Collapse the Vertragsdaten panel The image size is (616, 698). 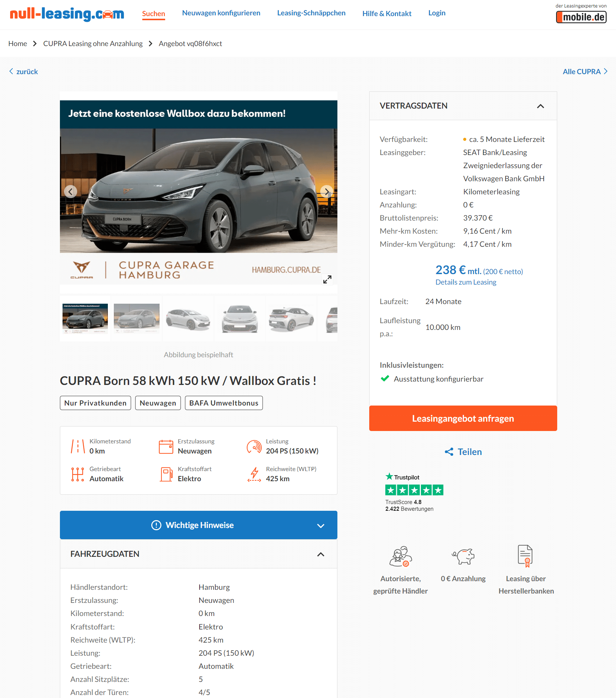click(540, 106)
